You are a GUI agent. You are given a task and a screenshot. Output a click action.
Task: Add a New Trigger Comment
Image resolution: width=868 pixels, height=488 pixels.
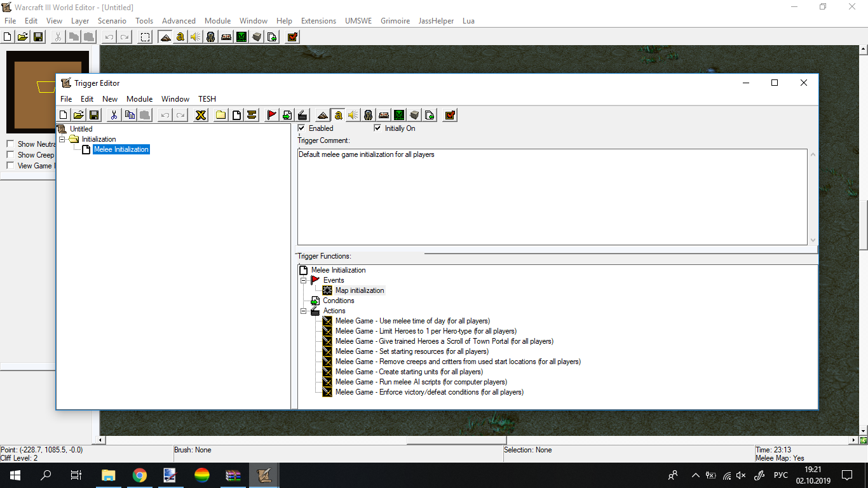coord(252,115)
